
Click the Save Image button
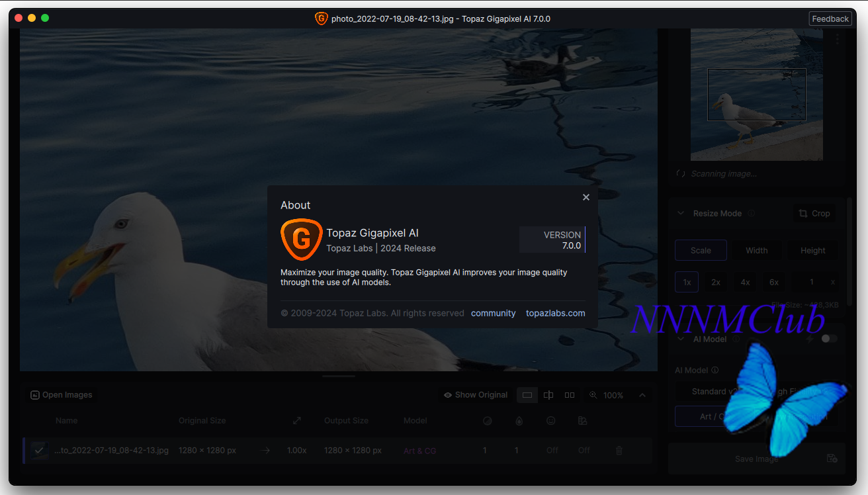click(756, 459)
